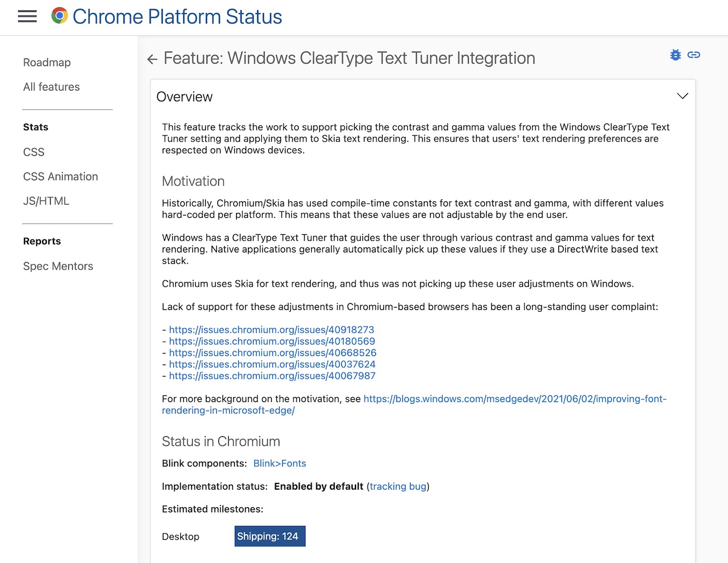
Task: Go back using the left arrow icon
Action: [152, 59]
